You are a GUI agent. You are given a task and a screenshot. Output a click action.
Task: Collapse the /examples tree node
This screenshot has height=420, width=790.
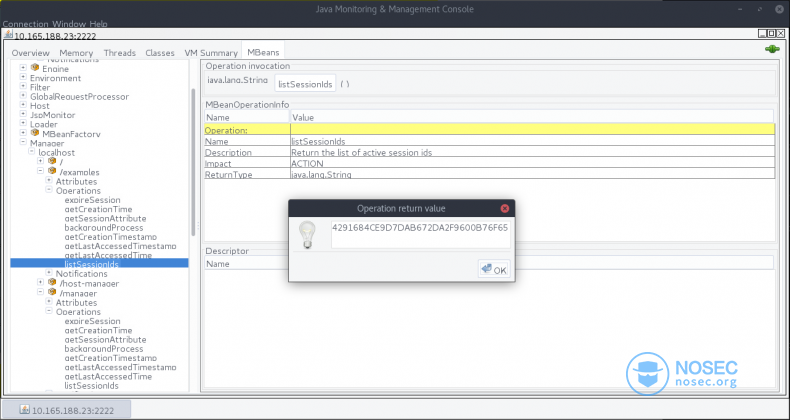pyautogui.click(x=40, y=171)
